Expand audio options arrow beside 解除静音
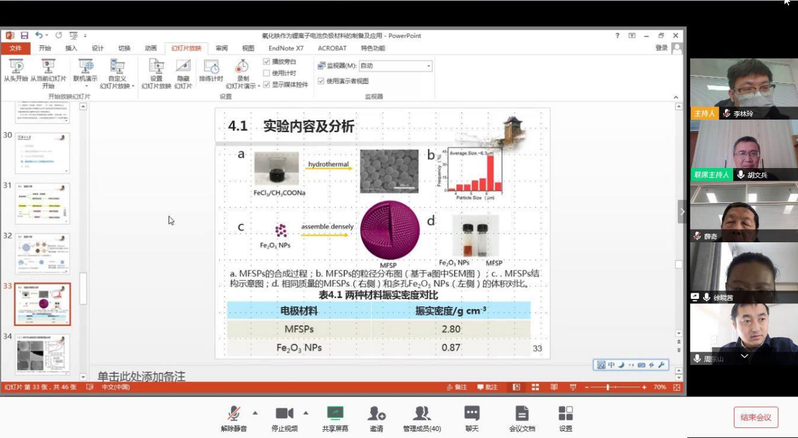 click(254, 412)
